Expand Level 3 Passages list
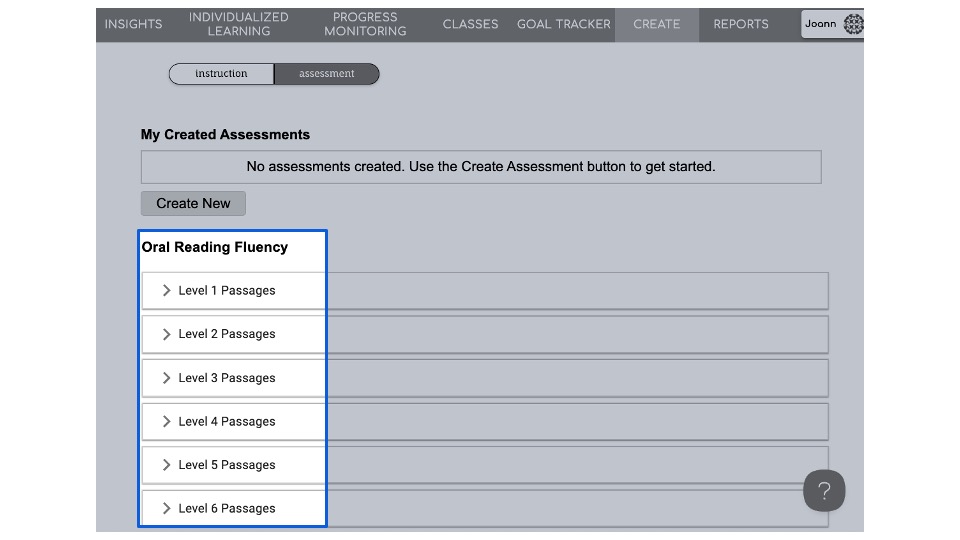 227,378
